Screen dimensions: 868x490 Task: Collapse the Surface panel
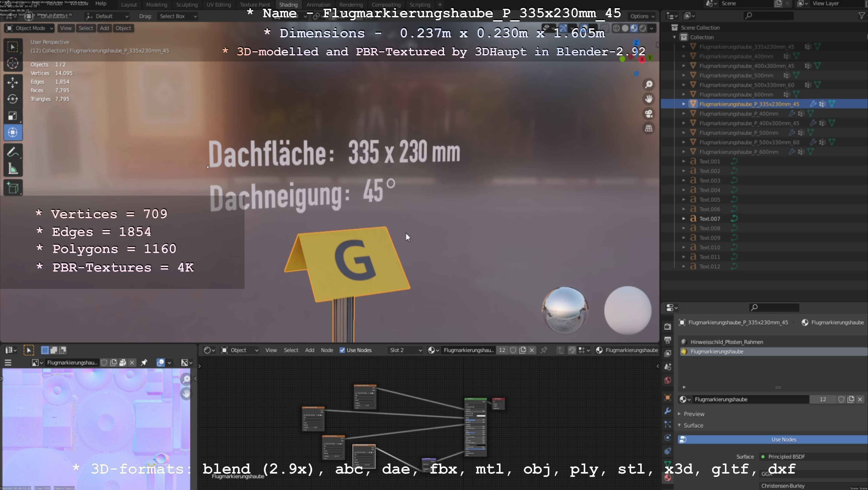693,425
